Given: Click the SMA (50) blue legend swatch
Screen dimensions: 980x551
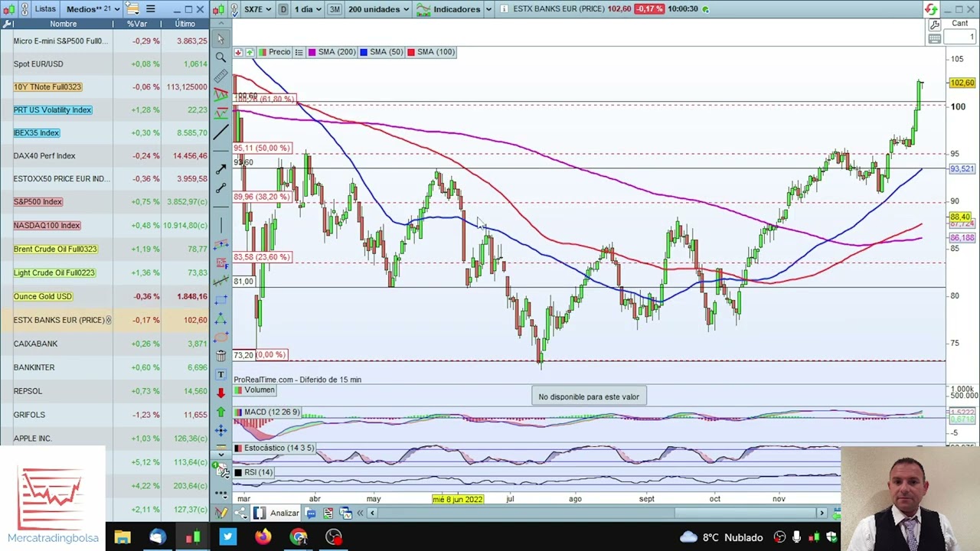Looking at the screenshot, I should tap(363, 52).
